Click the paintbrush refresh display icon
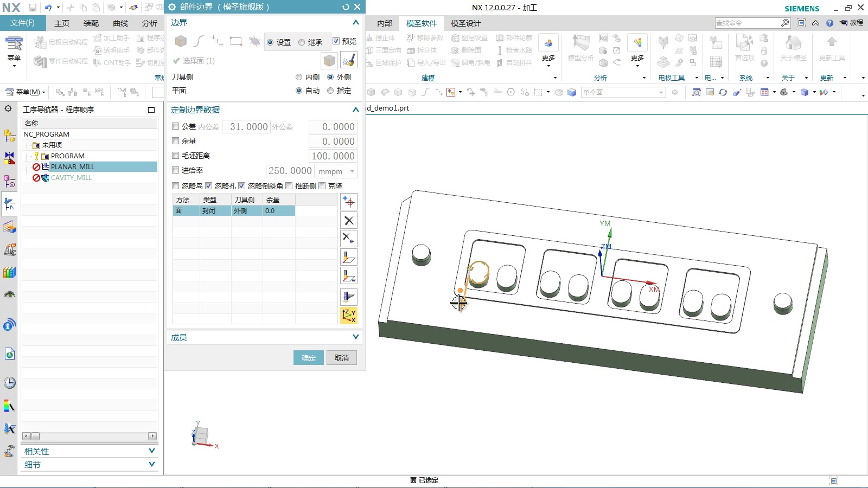The height and width of the screenshot is (488, 868). [x=349, y=60]
